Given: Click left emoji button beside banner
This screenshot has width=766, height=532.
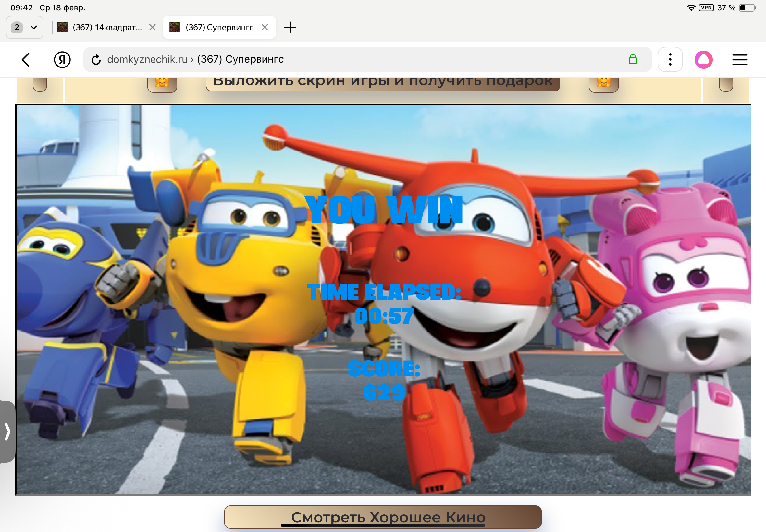Looking at the screenshot, I should point(162,83).
